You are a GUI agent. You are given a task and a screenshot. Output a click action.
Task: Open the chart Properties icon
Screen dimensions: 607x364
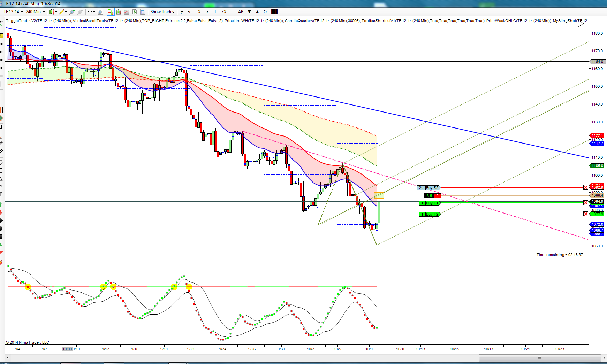[x=143, y=12]
